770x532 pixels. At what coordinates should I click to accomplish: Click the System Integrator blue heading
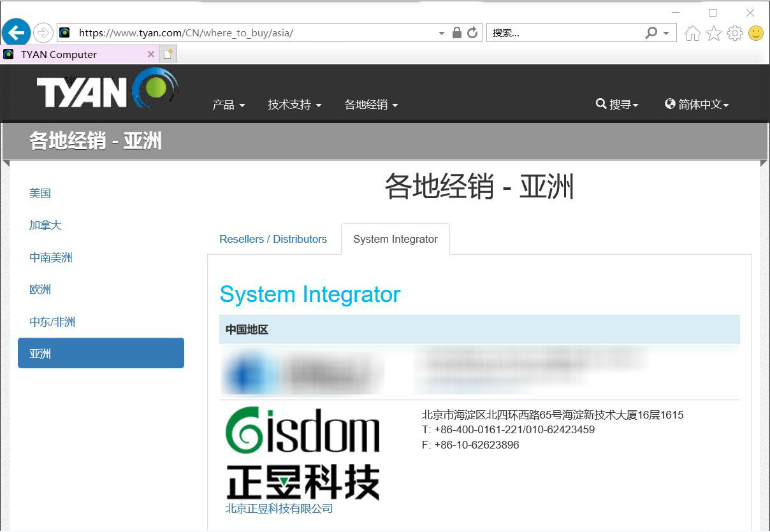pyautogui.click(x=310, y=294)
